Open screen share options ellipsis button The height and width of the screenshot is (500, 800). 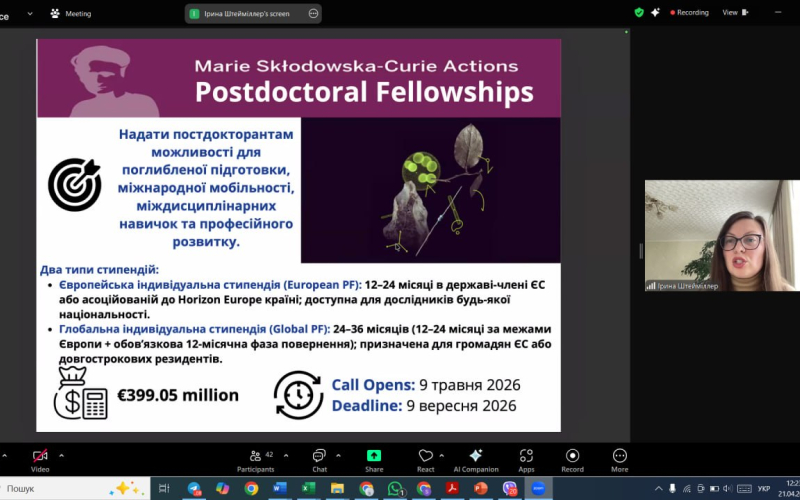coord(313,14)
